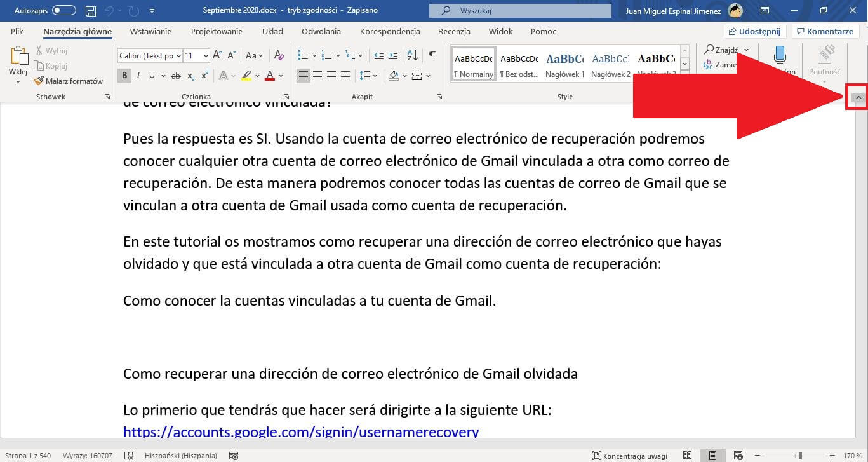
Task: Apply the Nagłówek 1 style
Action: (564, 65)
